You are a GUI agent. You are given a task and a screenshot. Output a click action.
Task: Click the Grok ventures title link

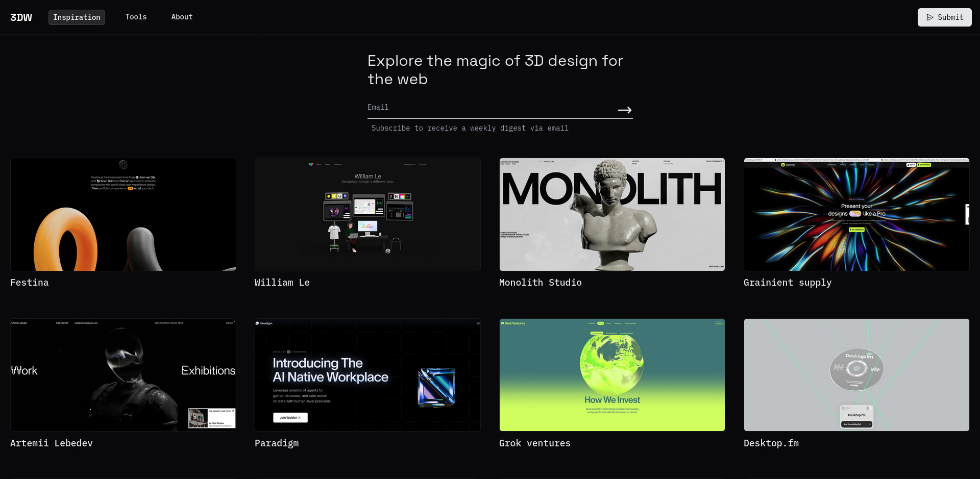(535, 443)
